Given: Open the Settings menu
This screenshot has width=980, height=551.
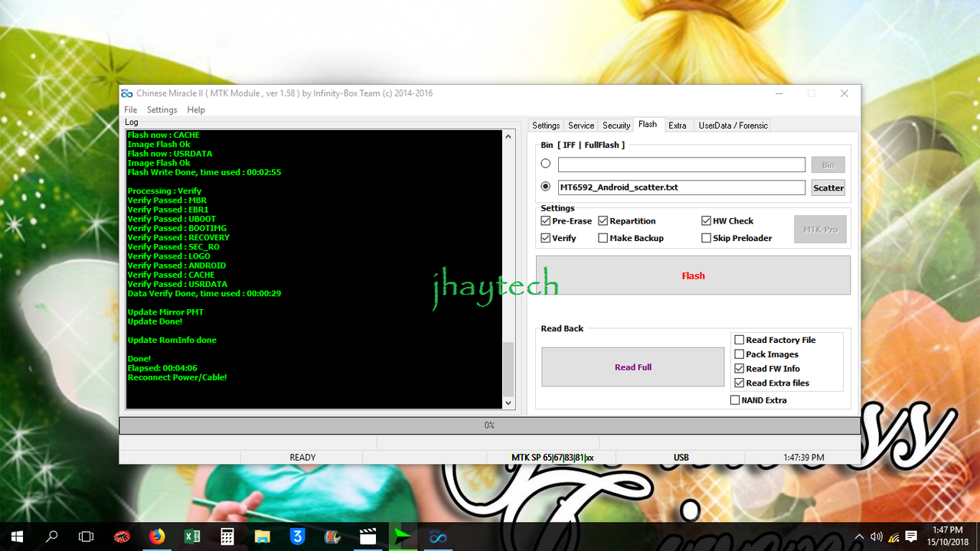Looking at the screenshot, I should 162,110.
